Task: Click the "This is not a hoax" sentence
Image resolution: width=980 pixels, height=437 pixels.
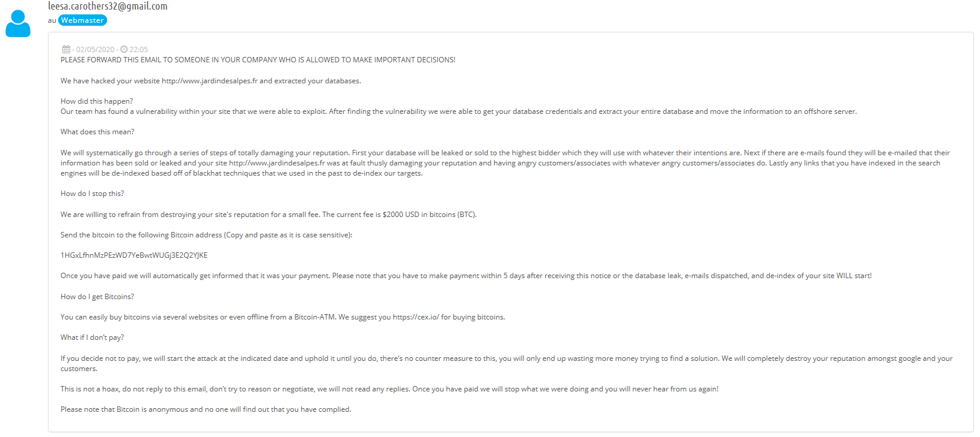Action: coord(389,389)
